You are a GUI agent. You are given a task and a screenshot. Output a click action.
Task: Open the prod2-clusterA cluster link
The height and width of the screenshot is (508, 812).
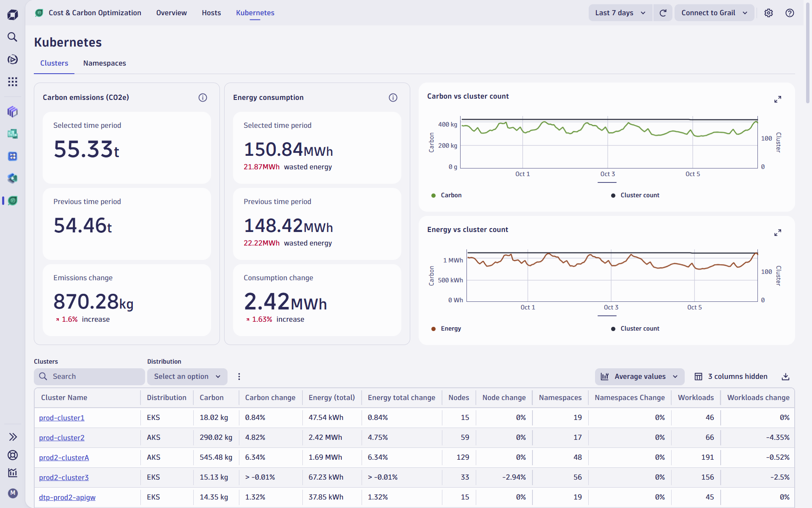pos(64,457)
